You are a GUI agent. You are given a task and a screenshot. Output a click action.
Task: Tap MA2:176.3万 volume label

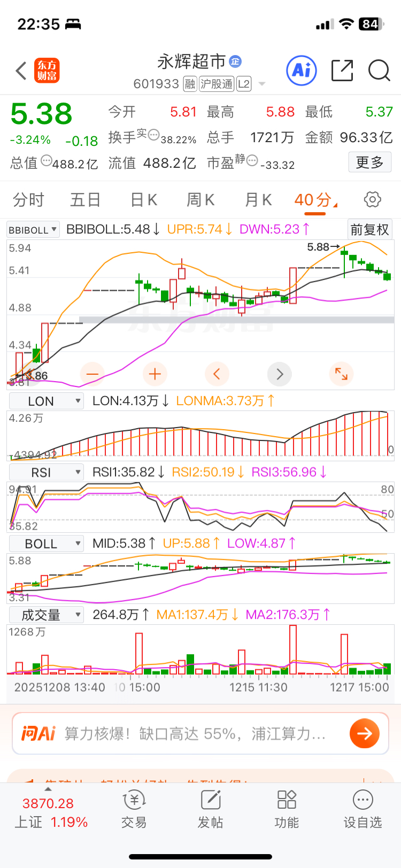(288, 615)
